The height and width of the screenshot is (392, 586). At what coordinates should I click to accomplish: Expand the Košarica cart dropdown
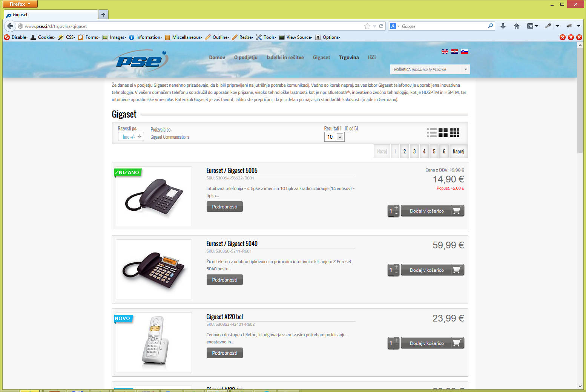click(x=466, y=69)
